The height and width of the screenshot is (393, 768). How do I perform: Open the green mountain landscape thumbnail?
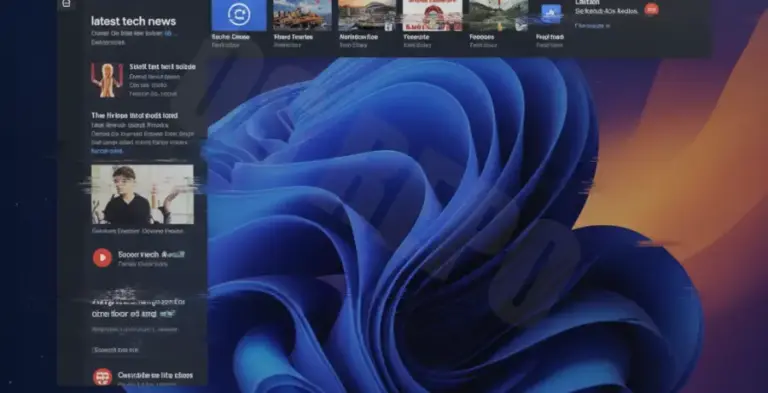click(x=499, y=15)
